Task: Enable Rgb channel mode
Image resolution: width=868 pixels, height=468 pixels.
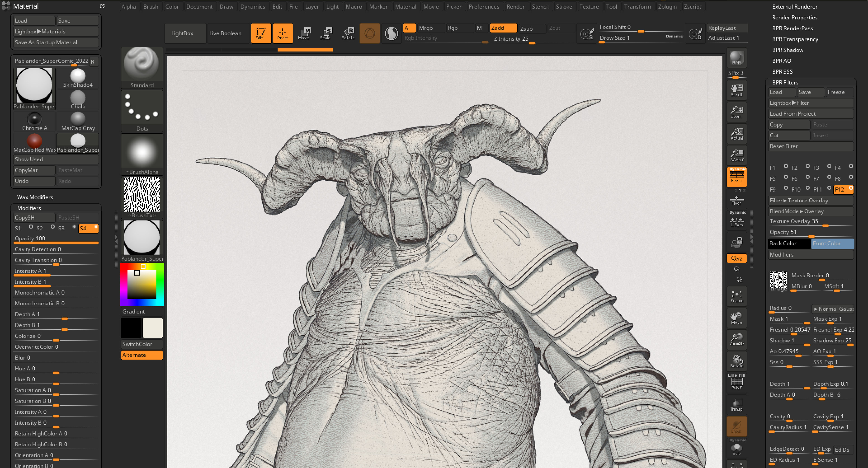Action: click(460, 28)
